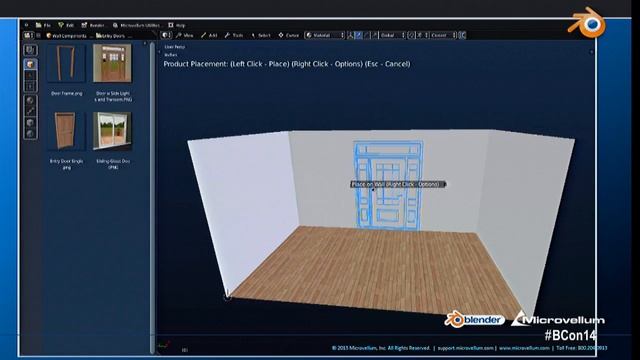Open the snap target dropdown on the right
Screen dimensions: 640x360
pyautogui.click(x=443, y=36)
